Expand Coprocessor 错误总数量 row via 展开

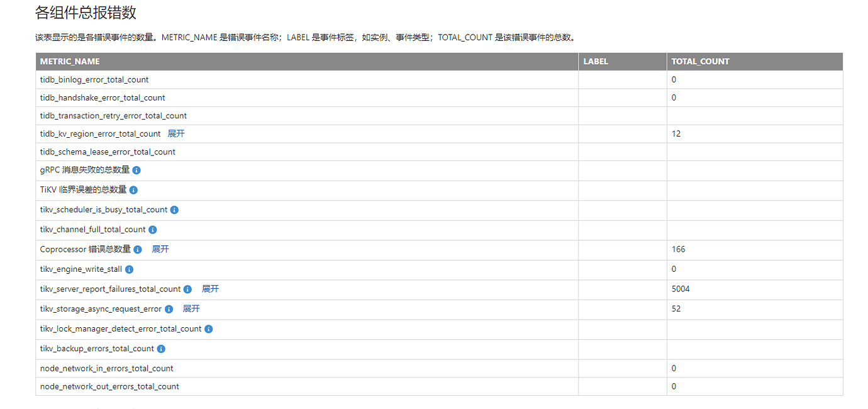(x=160, y=249)
